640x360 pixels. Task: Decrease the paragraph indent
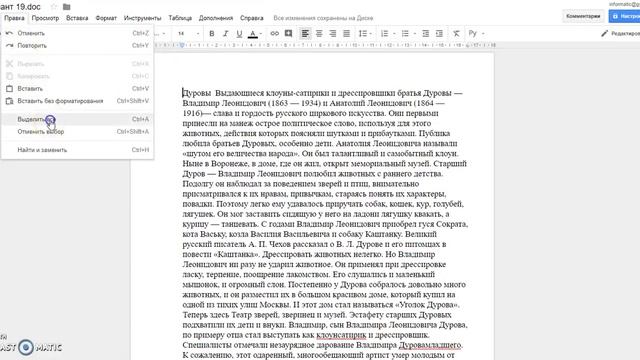pos(425,33)
